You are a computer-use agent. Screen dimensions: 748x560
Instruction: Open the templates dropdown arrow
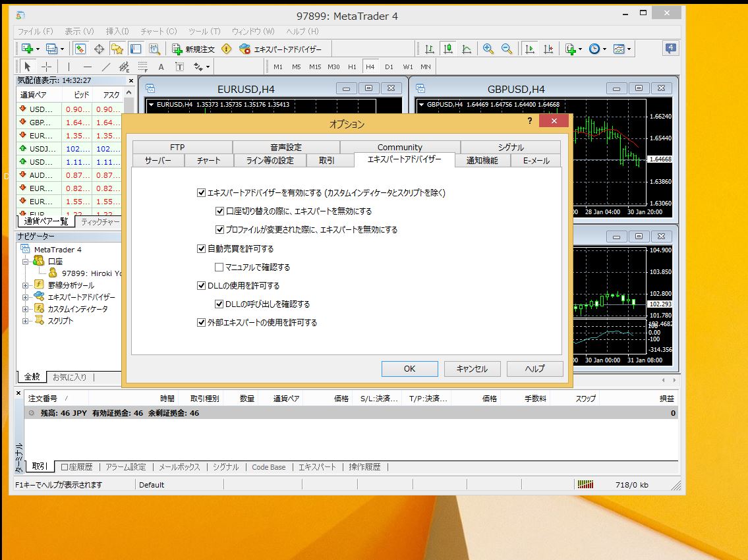[x=629, y=49]
